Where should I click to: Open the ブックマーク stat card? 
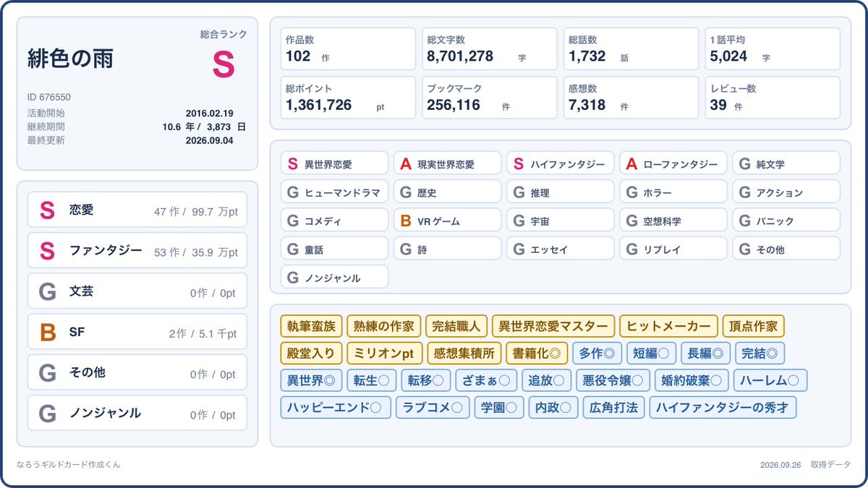490,98
